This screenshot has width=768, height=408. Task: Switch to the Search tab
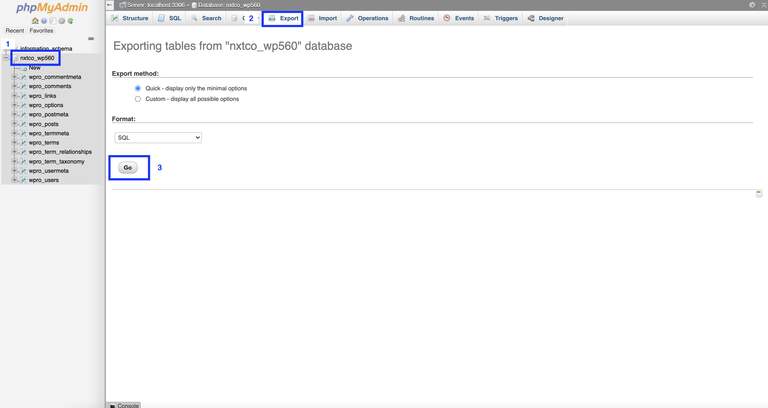point(206,18)
